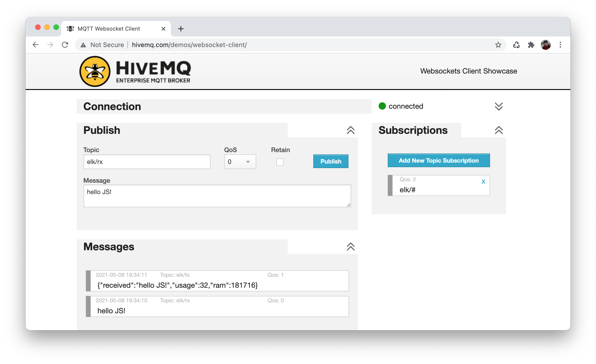Click the back navigation arrow
The height and width of the screenshot is (364, 596).
tap(36, 45)
